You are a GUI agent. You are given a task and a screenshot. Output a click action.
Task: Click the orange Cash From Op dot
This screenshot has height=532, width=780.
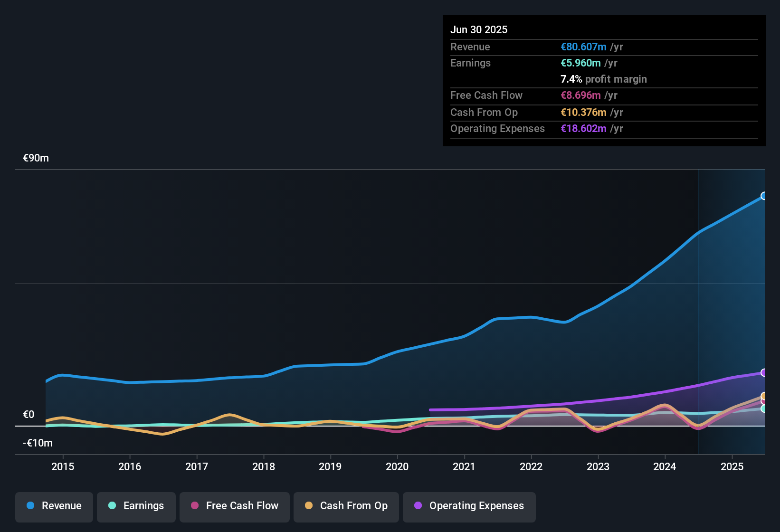(308, 506)
